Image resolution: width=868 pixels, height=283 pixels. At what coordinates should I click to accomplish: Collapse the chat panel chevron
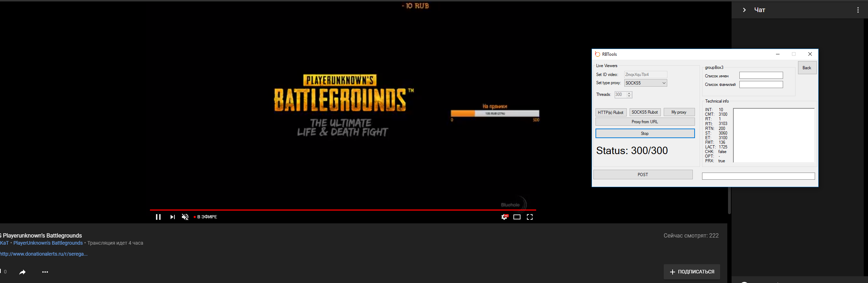(x=744, y=10)
